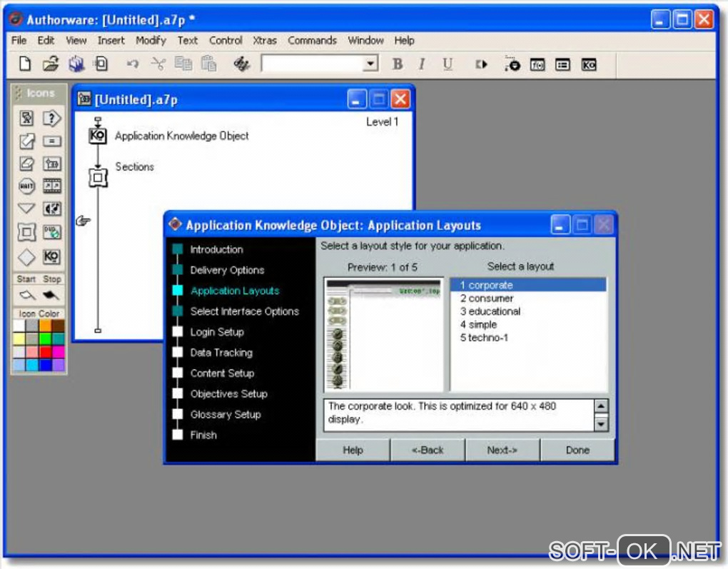Click description box scroll down arrow
This screenshot has height=569, width=728.
pyautogui.click(x=601, y=423)
